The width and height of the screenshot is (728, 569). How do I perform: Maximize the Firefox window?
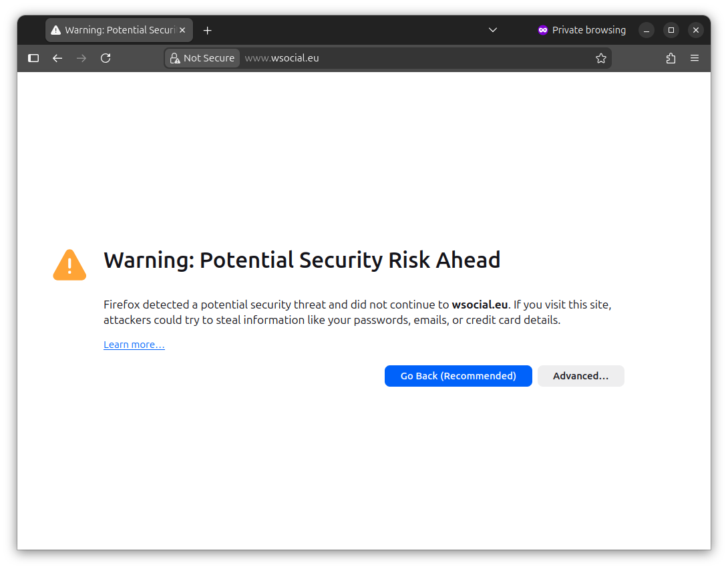(671, 30)
